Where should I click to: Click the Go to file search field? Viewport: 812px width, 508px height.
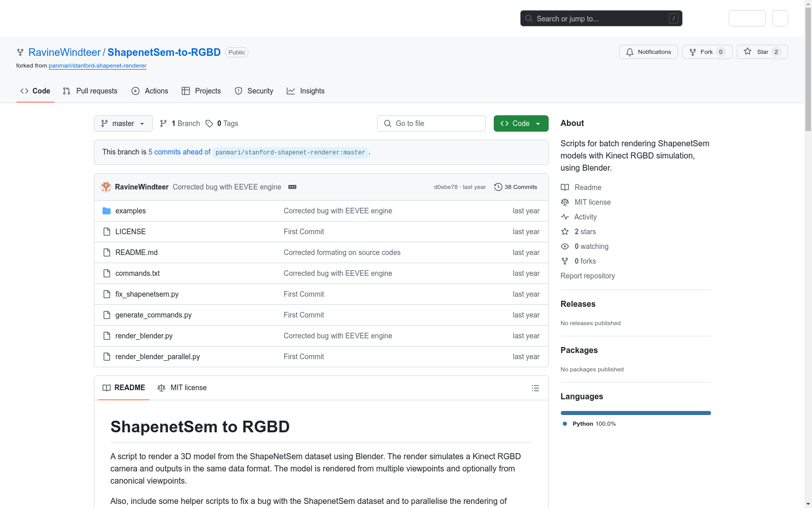(431, 123)
